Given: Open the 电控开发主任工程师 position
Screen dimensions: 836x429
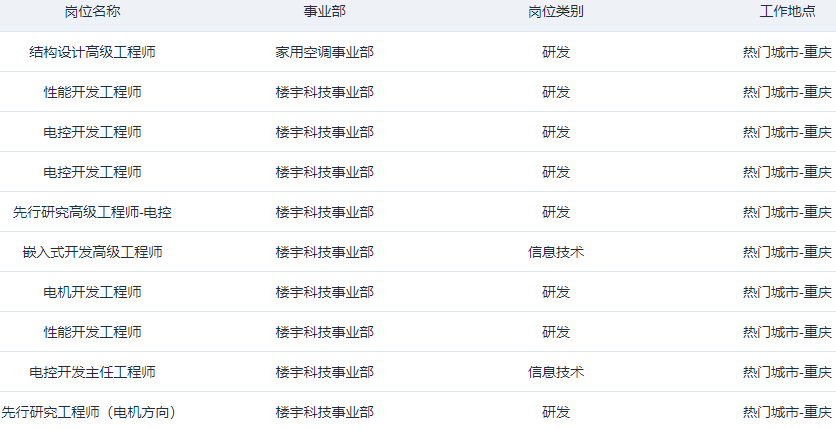Looking at the screenshot, I should (x=92, y=372).
